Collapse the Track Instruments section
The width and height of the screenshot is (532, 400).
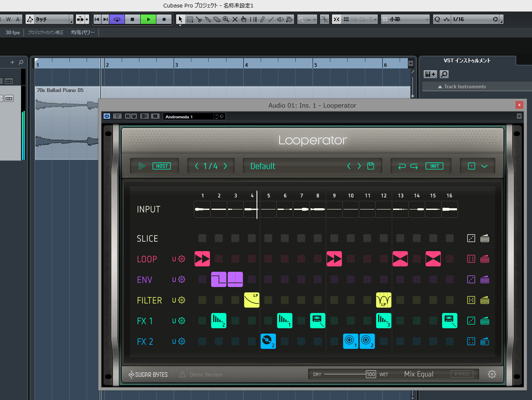[x=440, y=87]
